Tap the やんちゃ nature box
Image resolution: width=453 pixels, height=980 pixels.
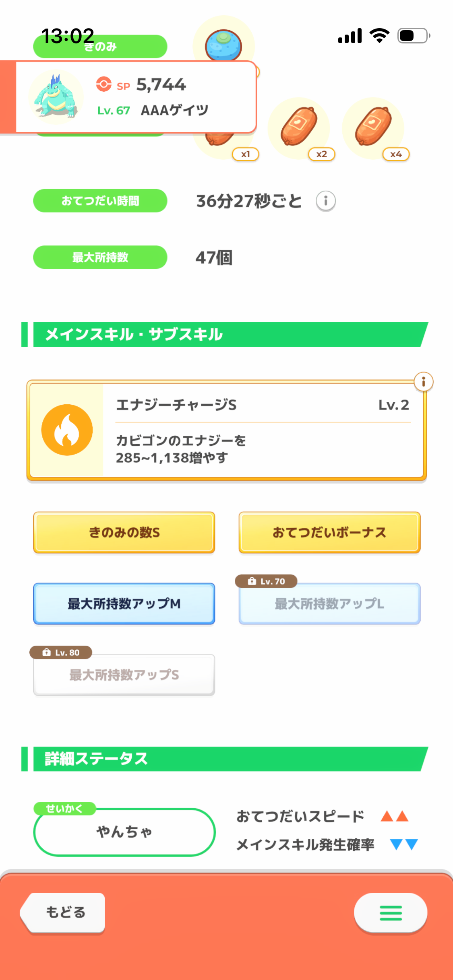coord(124,832)
